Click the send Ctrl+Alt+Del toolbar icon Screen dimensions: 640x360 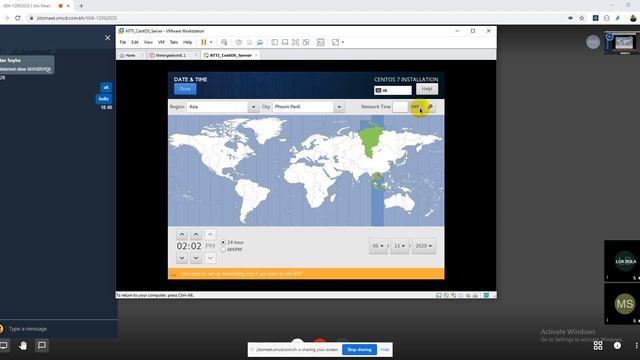point(224,42)
